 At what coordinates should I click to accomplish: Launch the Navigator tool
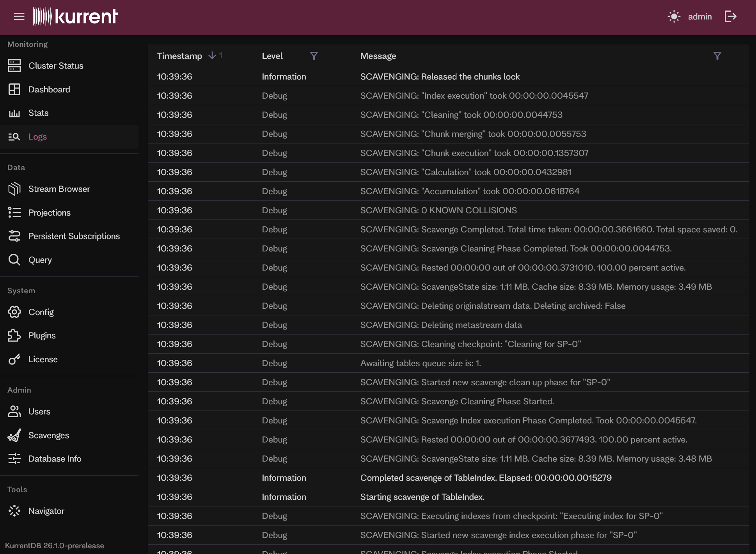pos(46,511)
